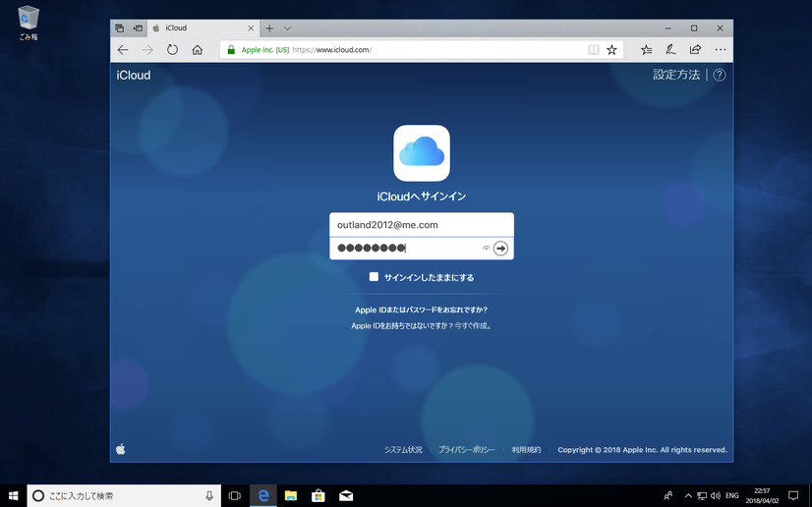Open reading view book icon

click(594, 50)
